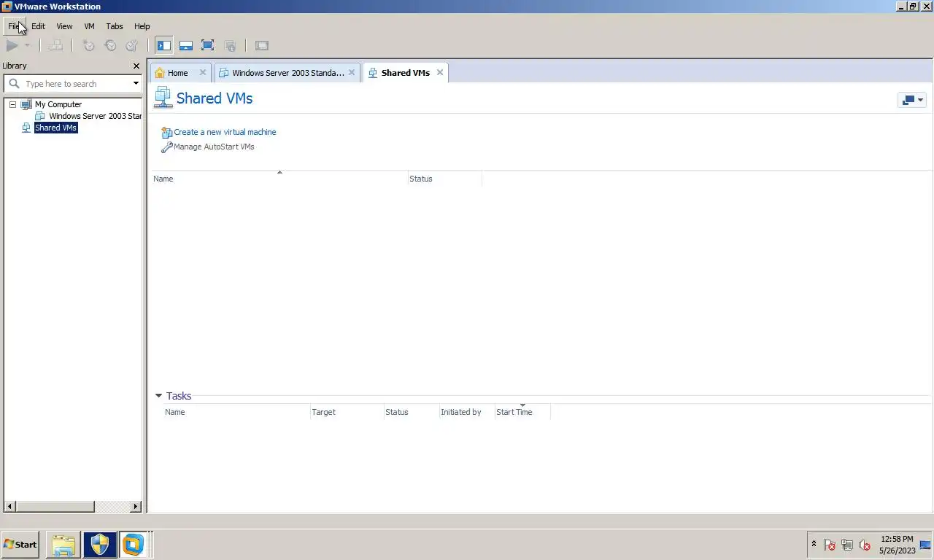
Task: Close the Home tab
Action: tap(203, 72)
